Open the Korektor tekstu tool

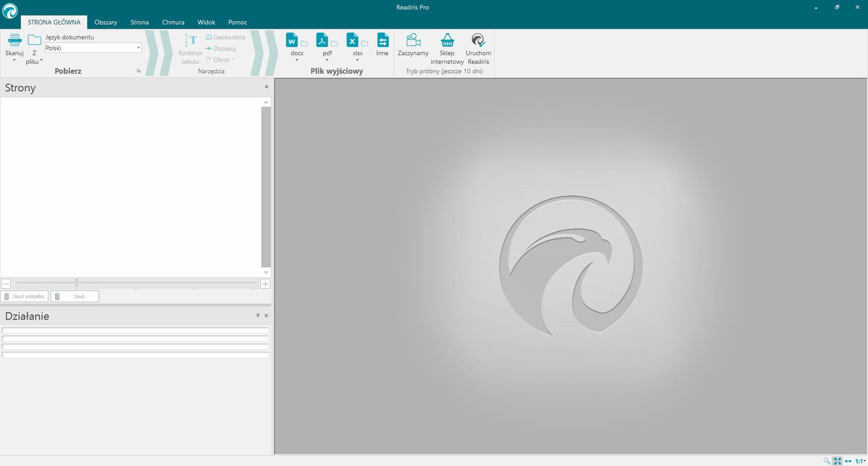pos(190,49)
